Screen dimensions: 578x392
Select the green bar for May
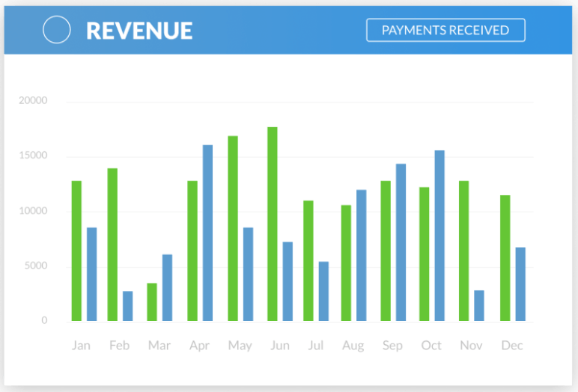coord(233,228)
